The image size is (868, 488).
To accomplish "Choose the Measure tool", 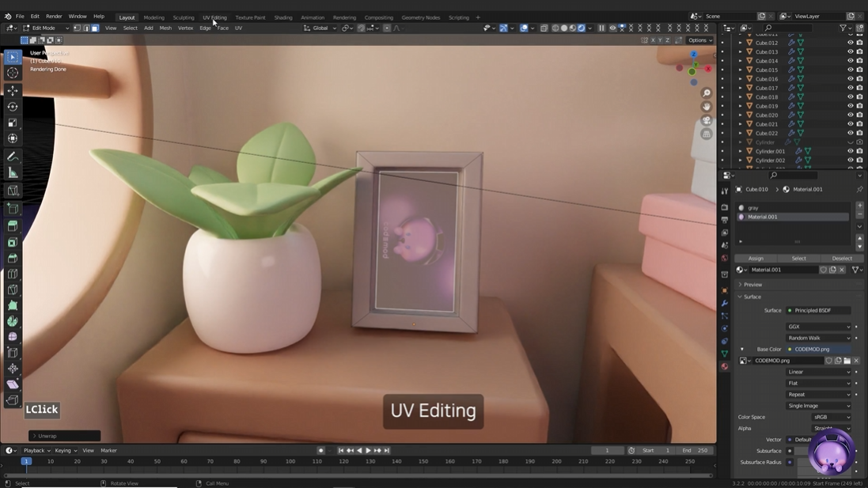I will coord(13,173).
